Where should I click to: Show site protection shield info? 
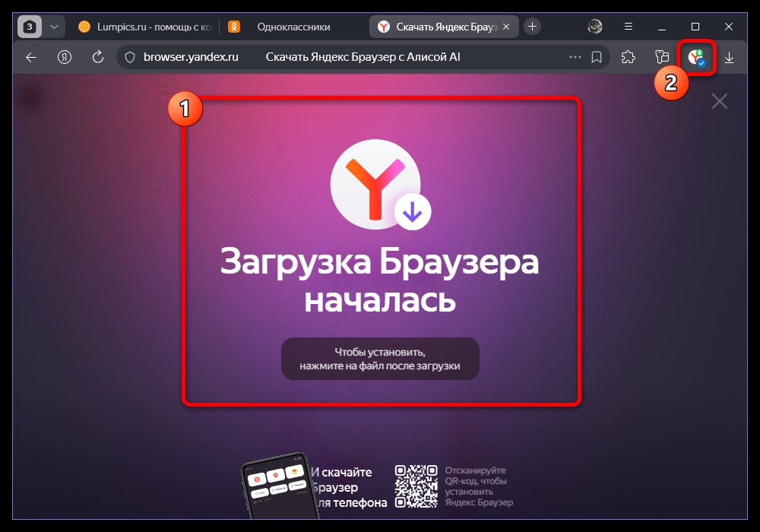click(130, 57)
